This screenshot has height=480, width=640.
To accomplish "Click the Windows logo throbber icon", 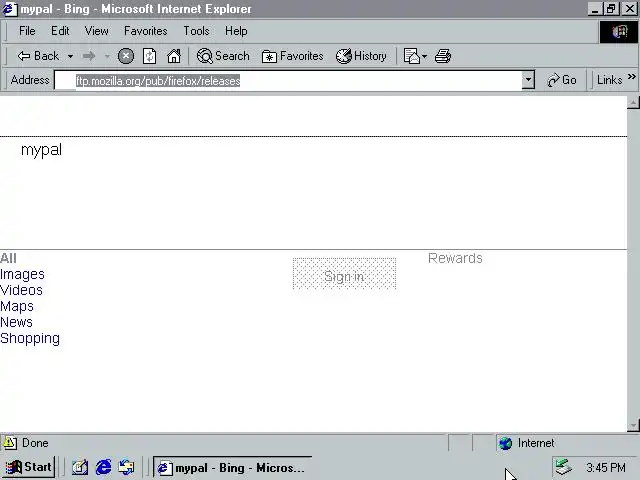I will tap(618, 31).
